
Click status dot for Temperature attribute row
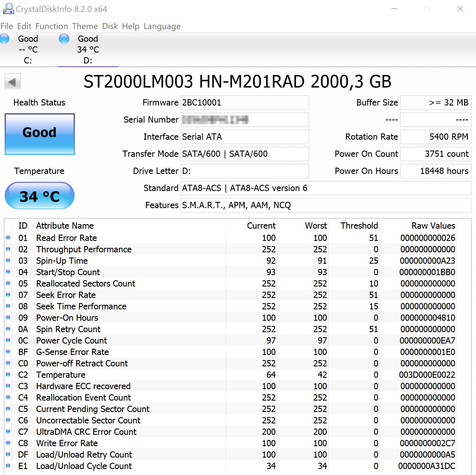click(x=8, y=374)
